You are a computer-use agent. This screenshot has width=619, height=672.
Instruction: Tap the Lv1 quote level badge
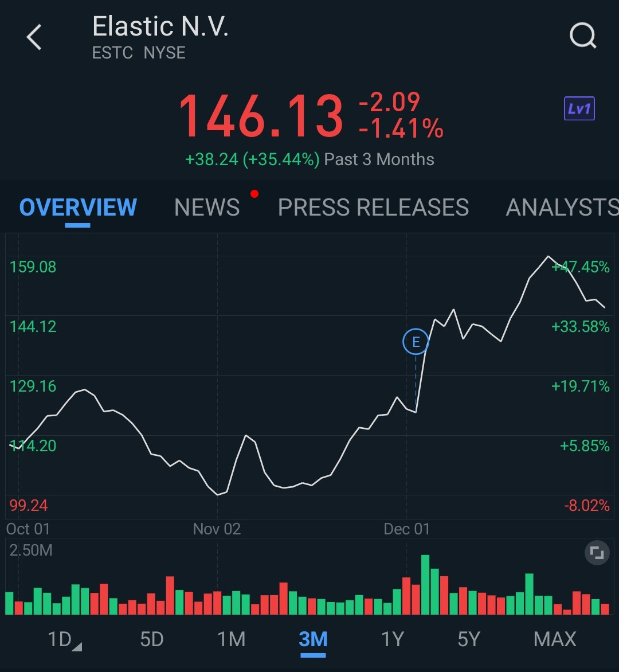click(x=579, y=108)
